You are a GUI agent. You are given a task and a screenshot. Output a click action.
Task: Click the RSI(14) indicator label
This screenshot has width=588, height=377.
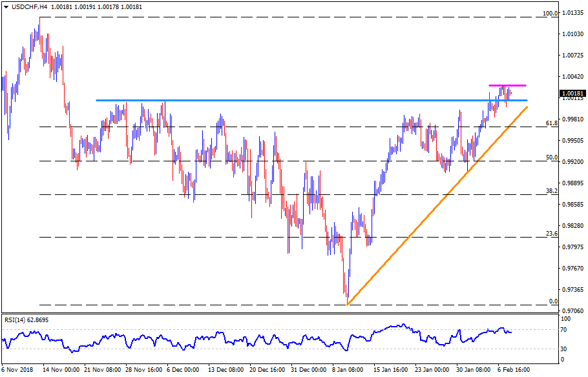(x=26, y=320)
